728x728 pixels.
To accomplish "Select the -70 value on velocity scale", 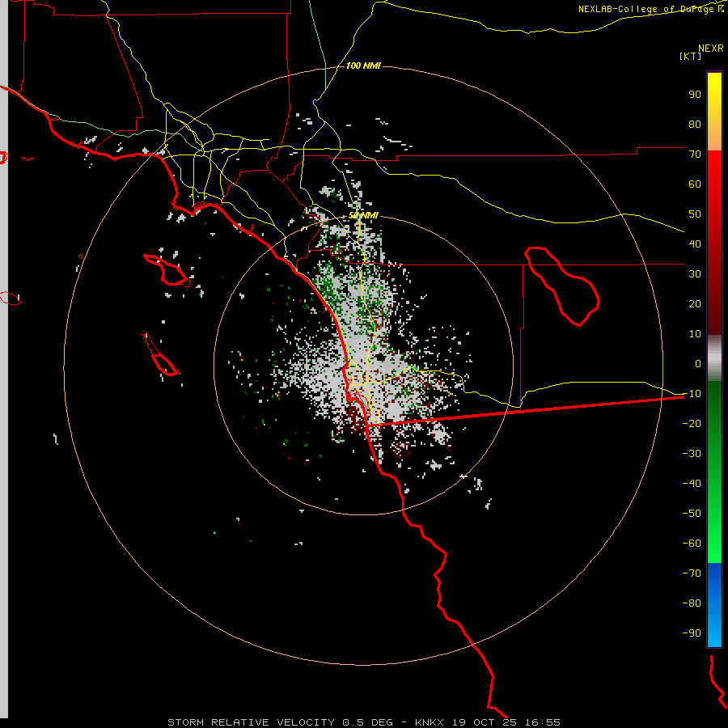I will click(x=692, y=574).
